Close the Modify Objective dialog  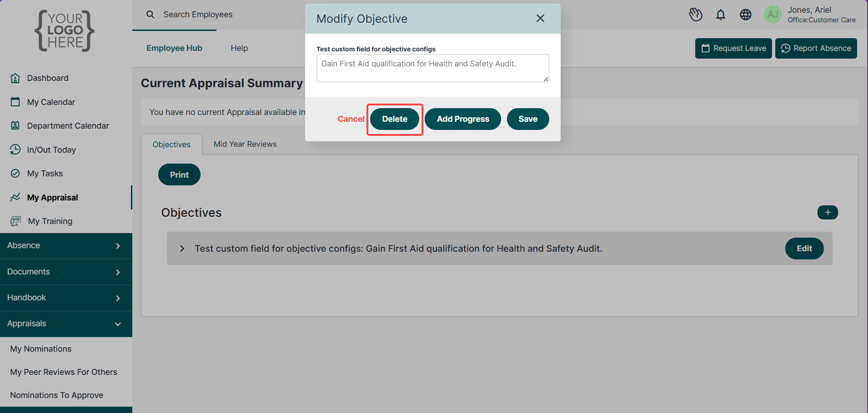540,18
